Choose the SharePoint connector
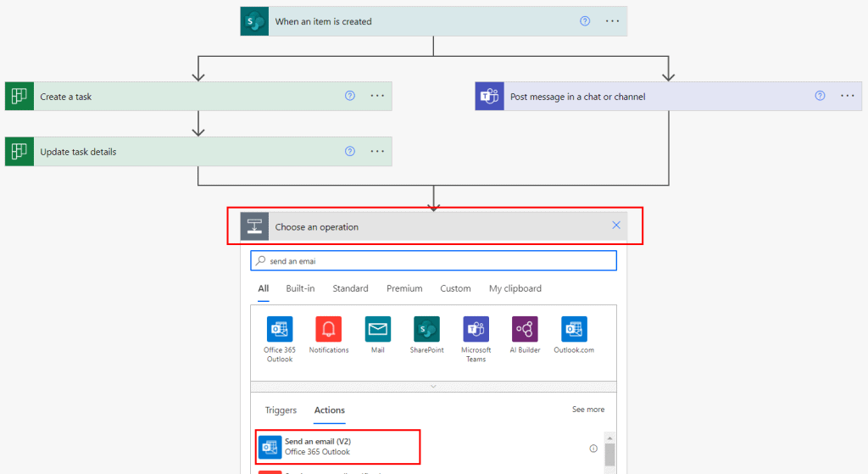This screenshot has height=474, width=868. click(x=427, y=335)
